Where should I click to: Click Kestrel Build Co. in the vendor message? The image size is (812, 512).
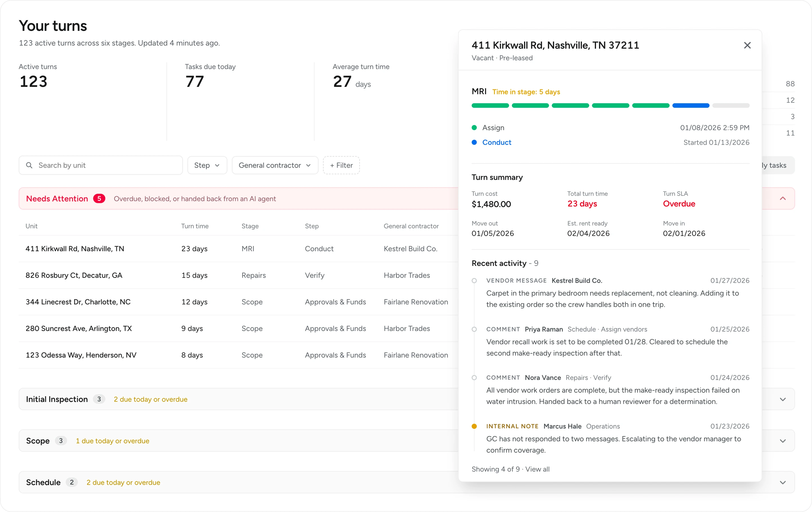(x=577, y=281)
